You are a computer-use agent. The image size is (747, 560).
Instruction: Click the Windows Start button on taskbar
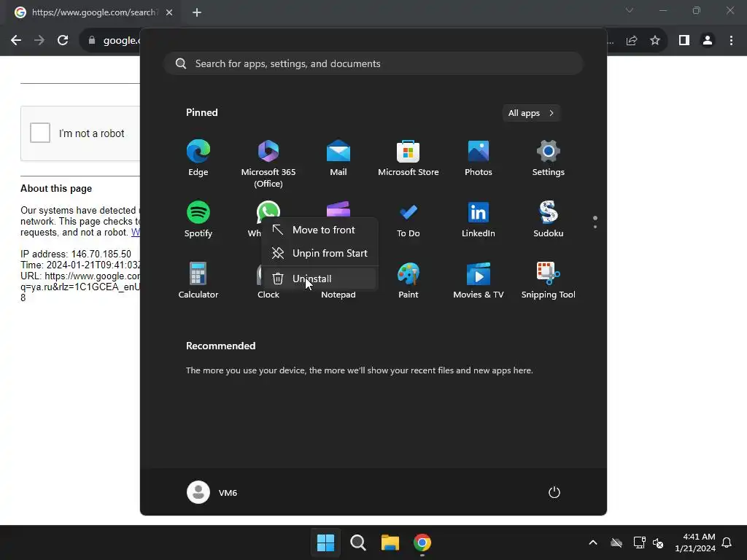tap(326, 542)
